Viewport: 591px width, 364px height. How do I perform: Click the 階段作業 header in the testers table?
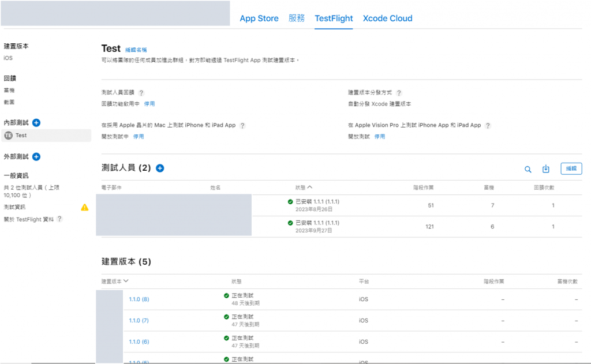click(423, 187)
